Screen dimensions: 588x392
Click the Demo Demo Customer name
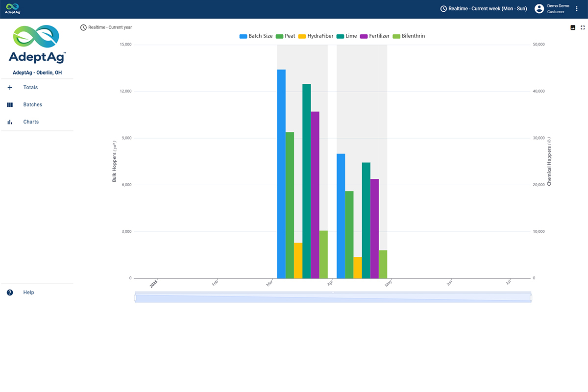click(x=558, y=9)
